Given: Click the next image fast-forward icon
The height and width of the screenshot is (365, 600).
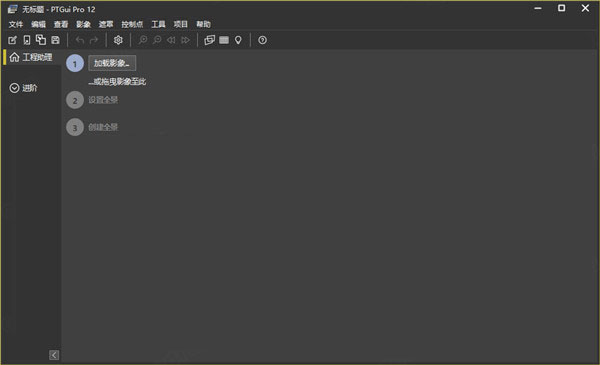Looking at the screenshot, I should tap(185, 40).
